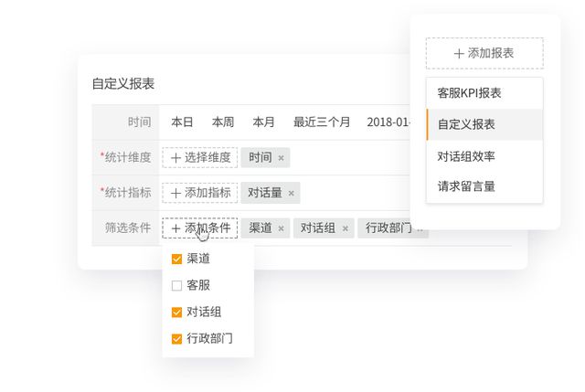Screen dimensions: 585x392
Task: Click the 添加报表 button
Action: 484,53
